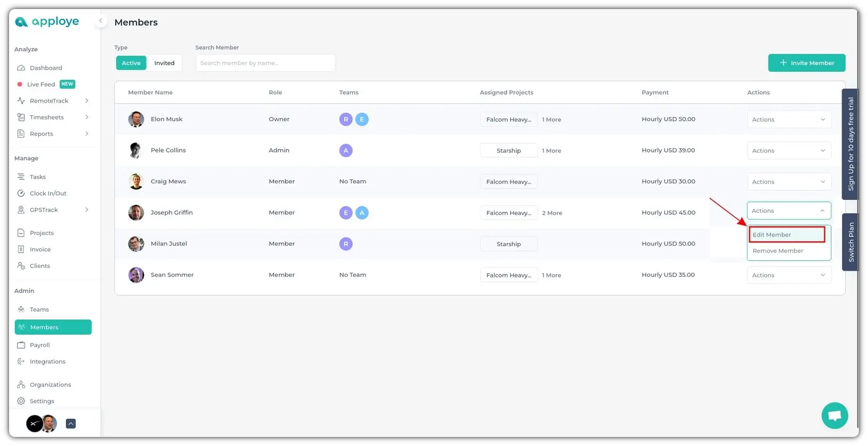Open the Timesheets sidebar icon
The image size is (868, 446).
21,117
